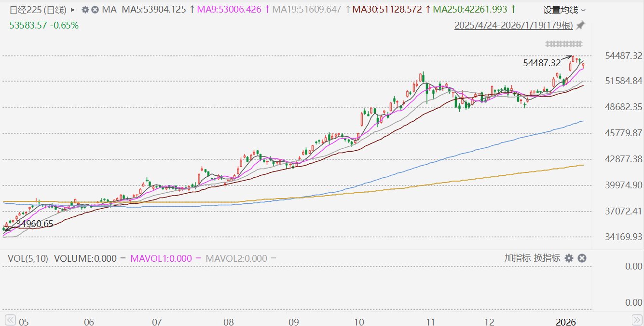Viewport: 644px width, 326px height.
Task: Click 换指标 to switch indicator
Action: [547, 258]
